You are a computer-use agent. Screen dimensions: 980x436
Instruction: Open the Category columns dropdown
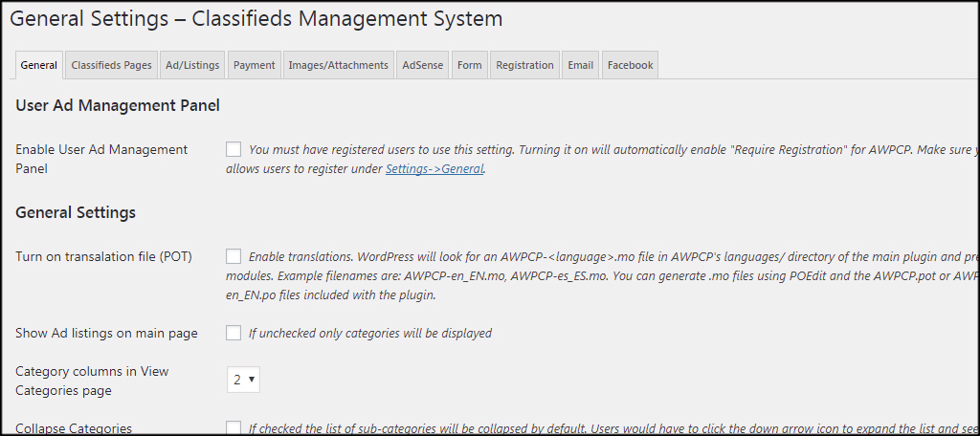243,380
